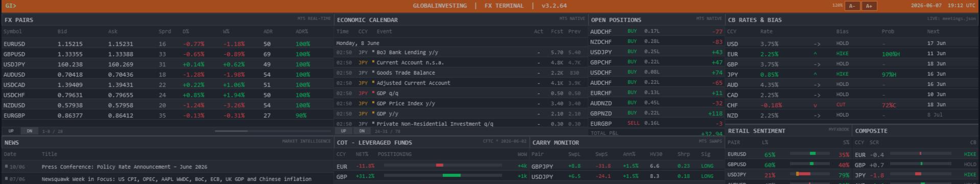Viewport: 980px width, 184px height.
Task: Click marker beside the 07/06 news item
Action: [6, 178]
